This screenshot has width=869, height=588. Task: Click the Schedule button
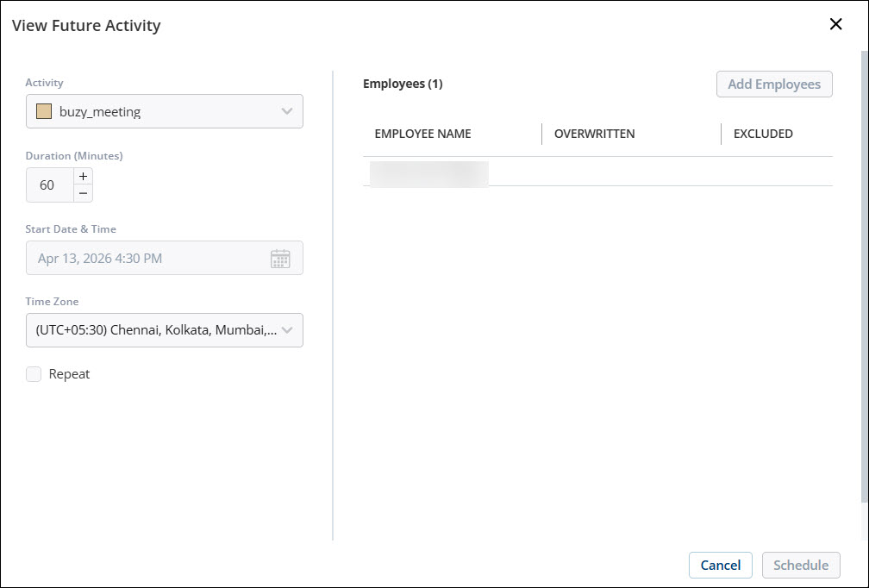801,566
